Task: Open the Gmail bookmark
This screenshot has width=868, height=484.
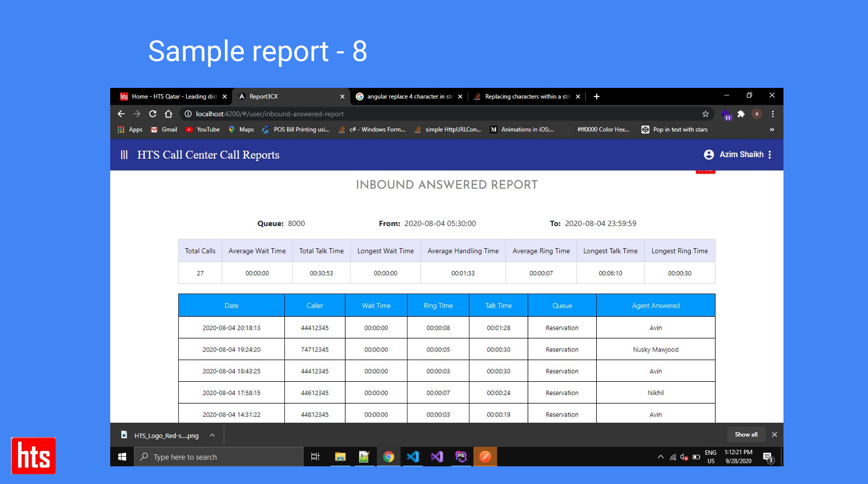Action: point(164,130)
